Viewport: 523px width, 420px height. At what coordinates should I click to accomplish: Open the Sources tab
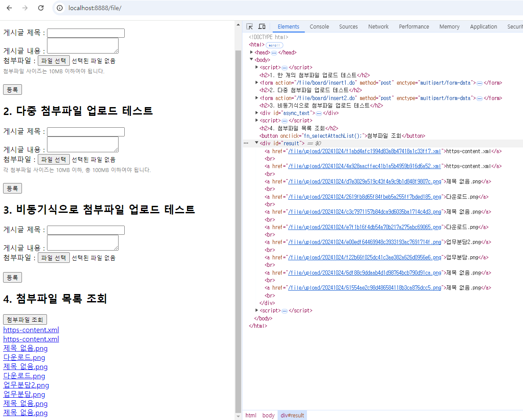pyautogui.click(x=348, y=27)
